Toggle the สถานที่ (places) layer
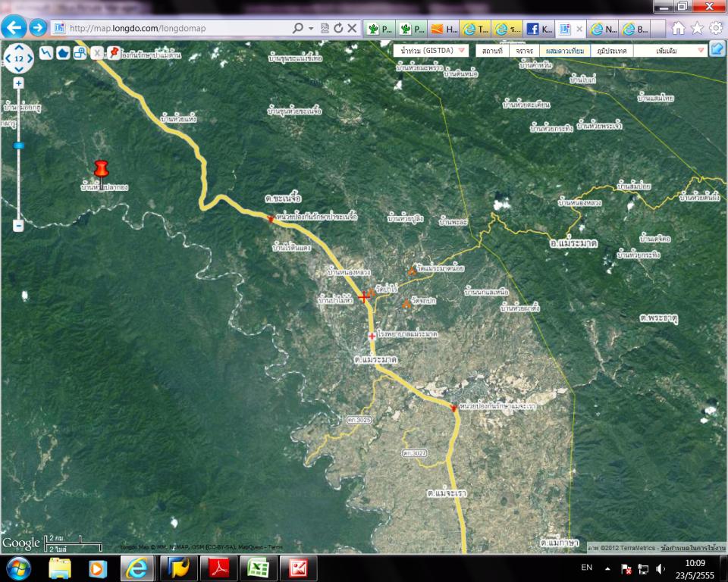 tap(492, 51)
